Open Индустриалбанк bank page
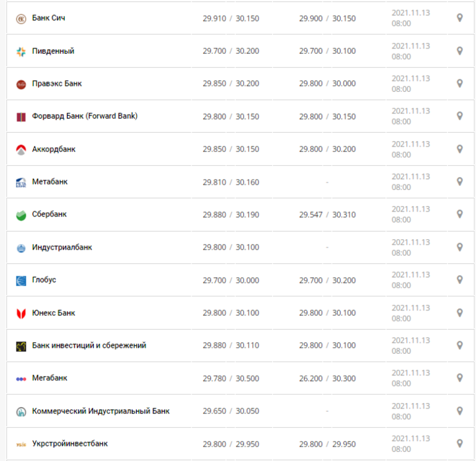Viewport: 476px width, 461px height. pos(62,247)
